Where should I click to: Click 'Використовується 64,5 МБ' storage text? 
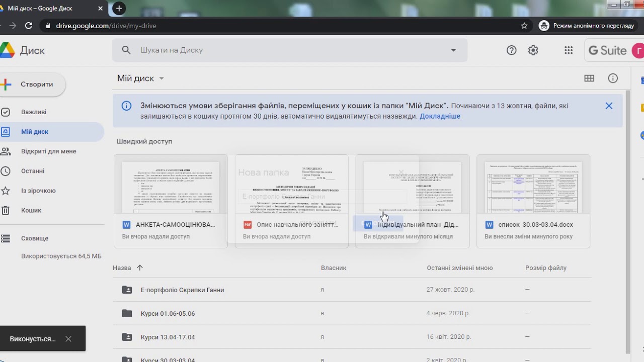[x=61, y=256]
